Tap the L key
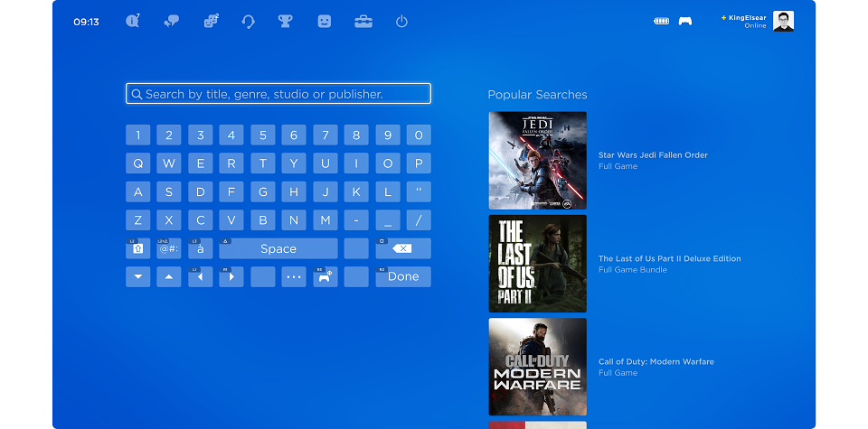The width and height of the screenshot is (868, 429). coord(388,191)
